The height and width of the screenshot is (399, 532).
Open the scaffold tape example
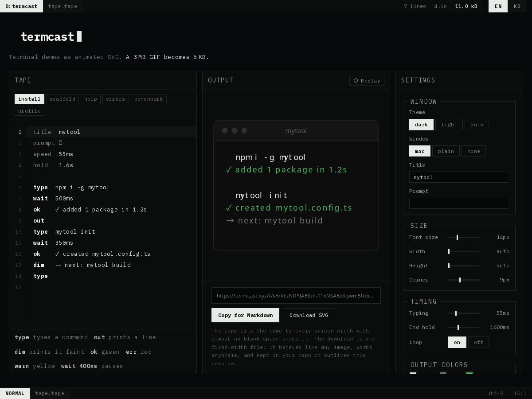[x=63, y=99]
